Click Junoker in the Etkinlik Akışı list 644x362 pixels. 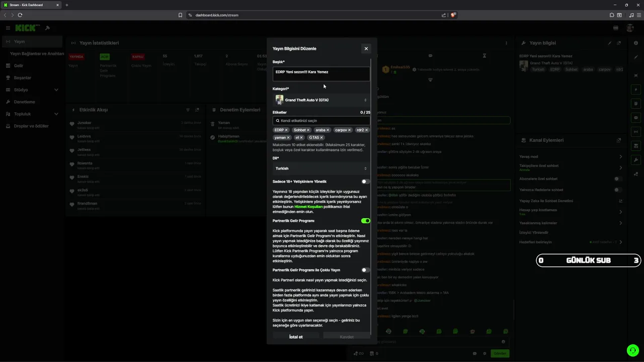pos(85,123)
